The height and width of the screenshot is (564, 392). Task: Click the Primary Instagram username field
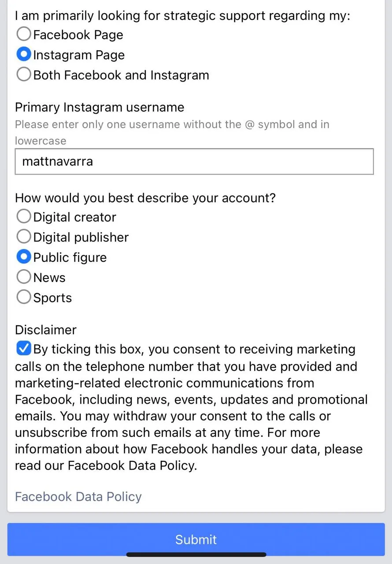194,161
